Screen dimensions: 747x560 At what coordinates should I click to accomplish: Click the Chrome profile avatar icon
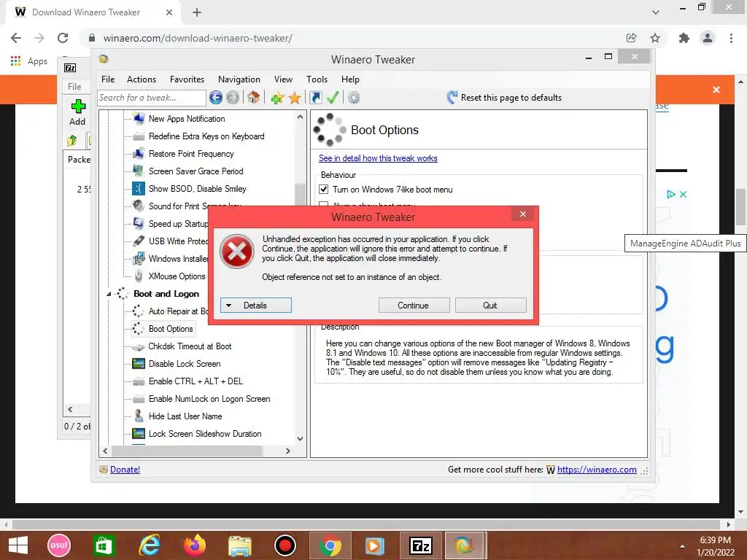point(708,38)
